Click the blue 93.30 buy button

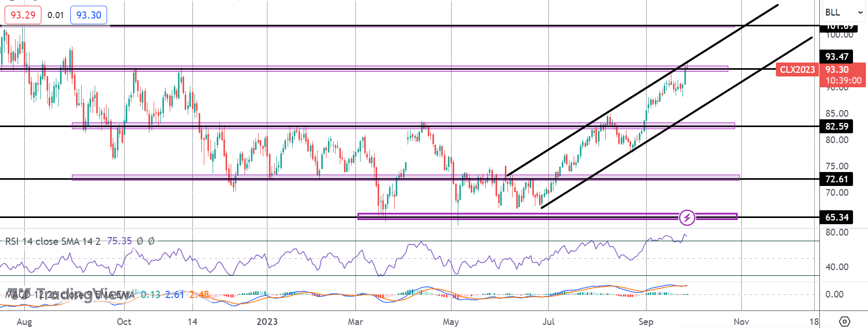[89, 15]
